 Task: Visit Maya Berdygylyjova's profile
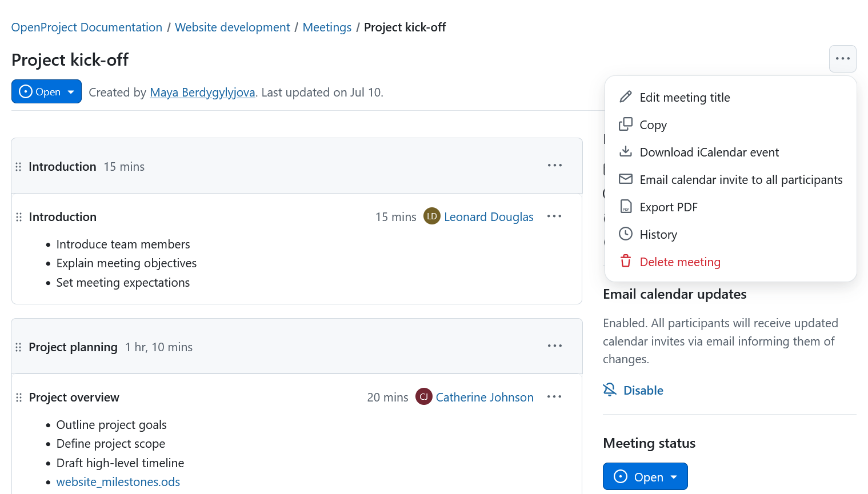click(x=202, y=92)
